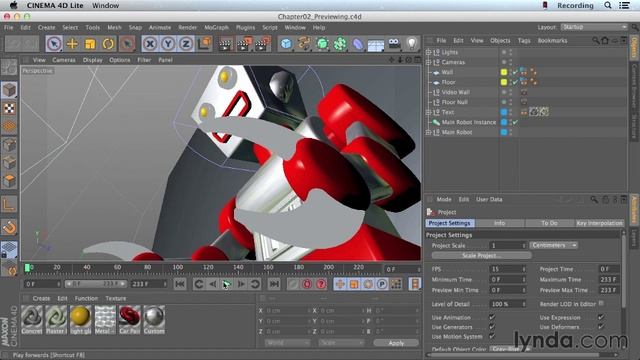Viewport: 640px width, 360px height.
Task: Toggle the Use Animation checkbox
Action: click(x=492, y=317)
